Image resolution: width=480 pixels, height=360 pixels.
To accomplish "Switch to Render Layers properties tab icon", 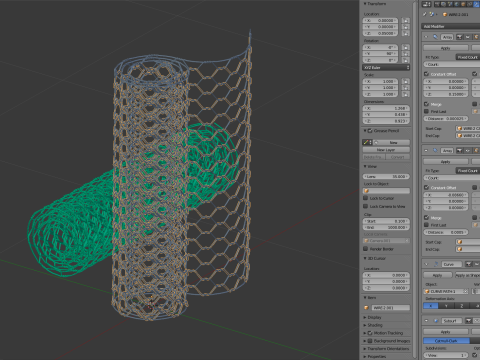I will [444, 4].
